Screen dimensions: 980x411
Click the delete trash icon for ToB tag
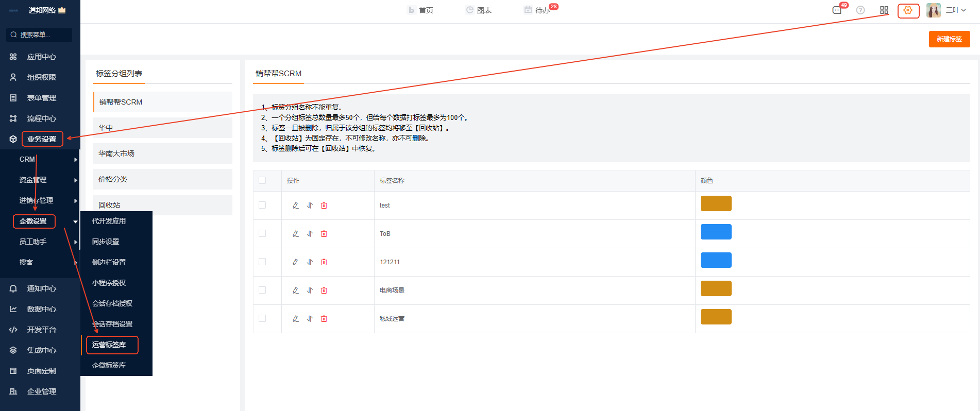[x=324, y=234]
